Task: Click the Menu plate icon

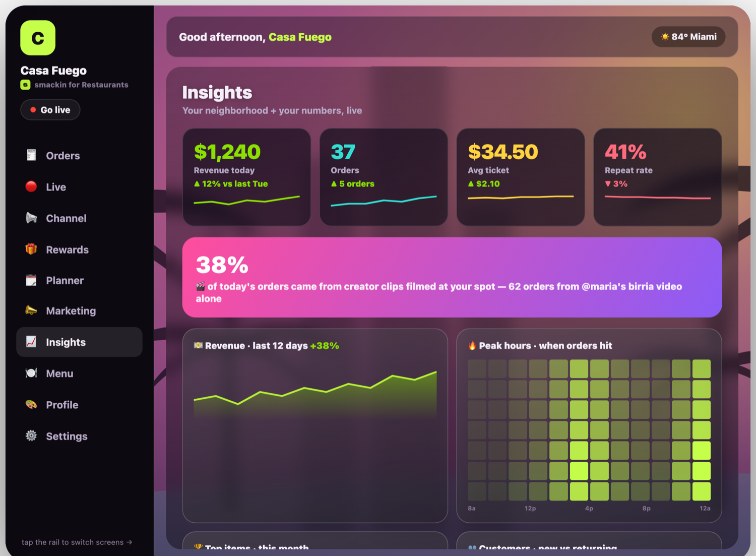Action: coord(31,373)
